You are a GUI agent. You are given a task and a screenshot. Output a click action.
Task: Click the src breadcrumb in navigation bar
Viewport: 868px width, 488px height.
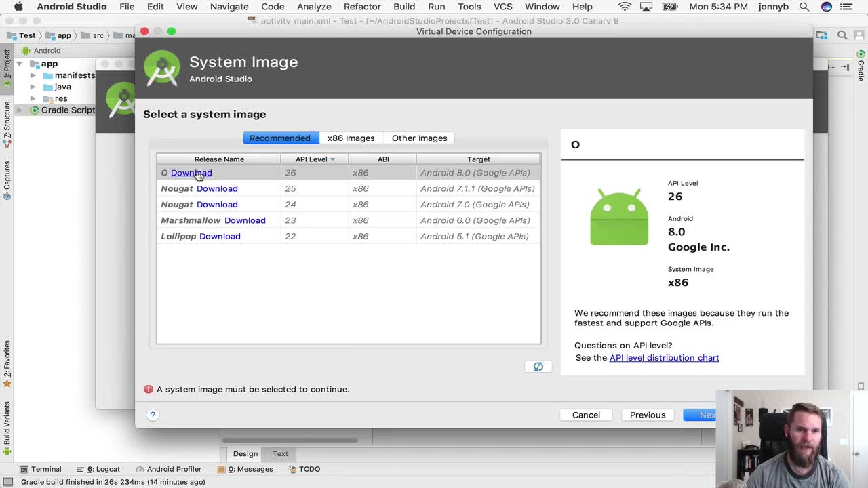click(x=93, y=35)
